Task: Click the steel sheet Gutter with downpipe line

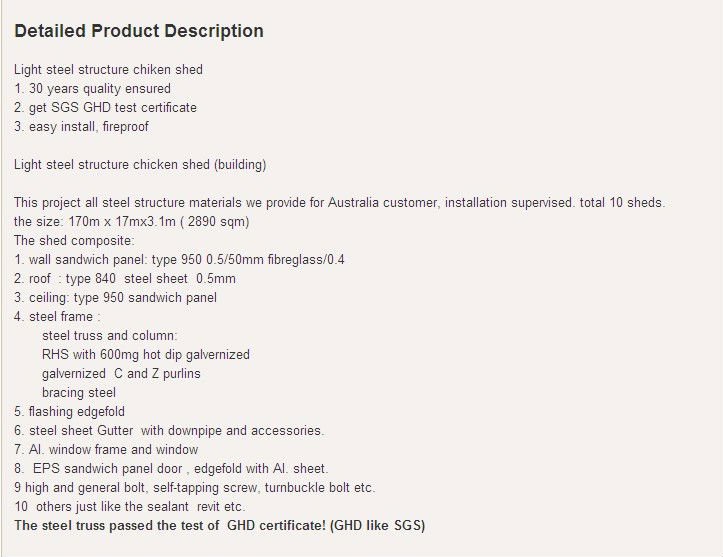Action: click(169, 430)
